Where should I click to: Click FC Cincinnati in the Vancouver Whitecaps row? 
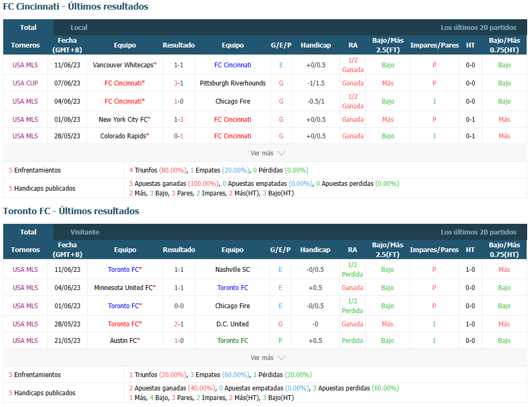coord(233,65)
